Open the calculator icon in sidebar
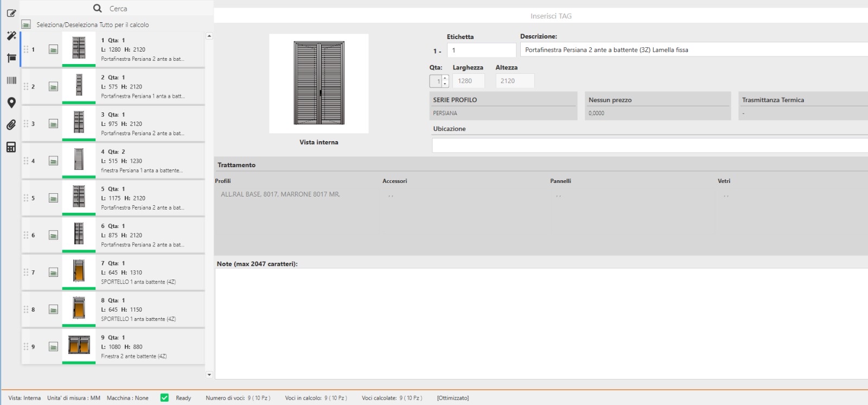The width and height of the screenshot is (868, 405). (11, 147)
